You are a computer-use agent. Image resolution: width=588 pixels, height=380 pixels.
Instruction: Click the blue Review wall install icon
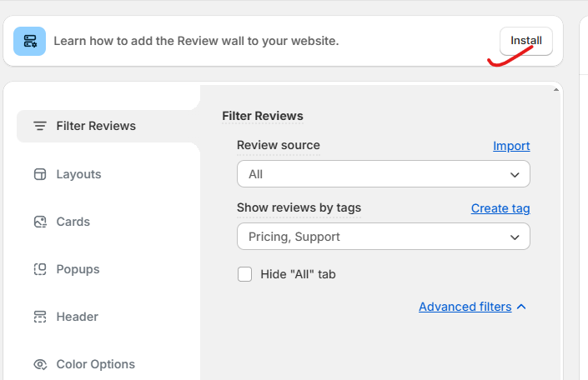coord(30,41)
